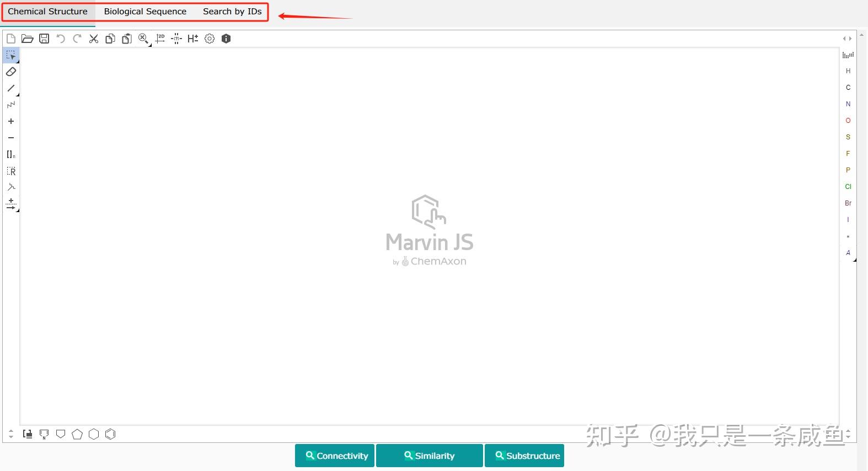Pick the nitrogen N atom

click(848, 104)
